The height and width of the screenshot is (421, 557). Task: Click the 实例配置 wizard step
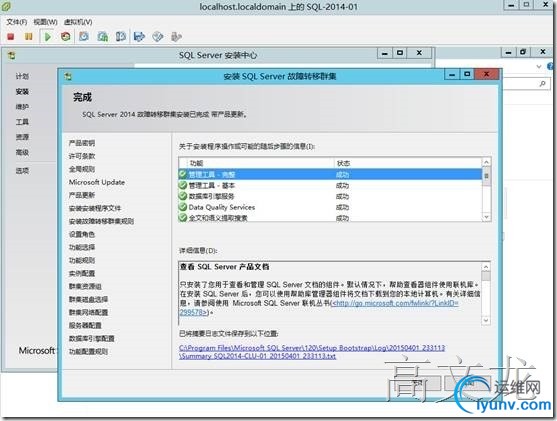(82, 273)
